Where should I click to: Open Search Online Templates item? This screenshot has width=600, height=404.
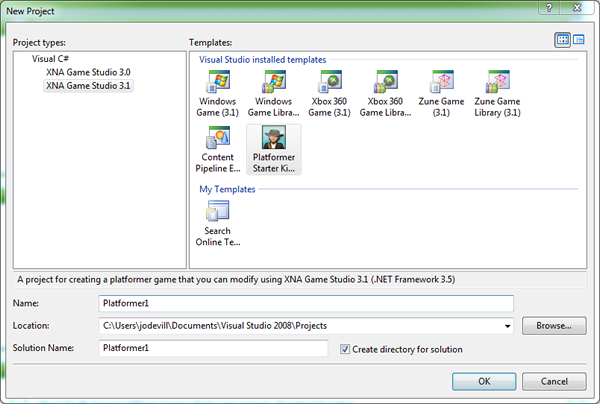coord(218,223)
